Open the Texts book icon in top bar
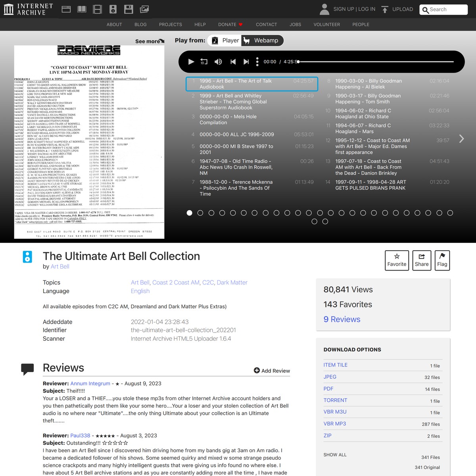The image size is (476, 476). click(82, 9)
